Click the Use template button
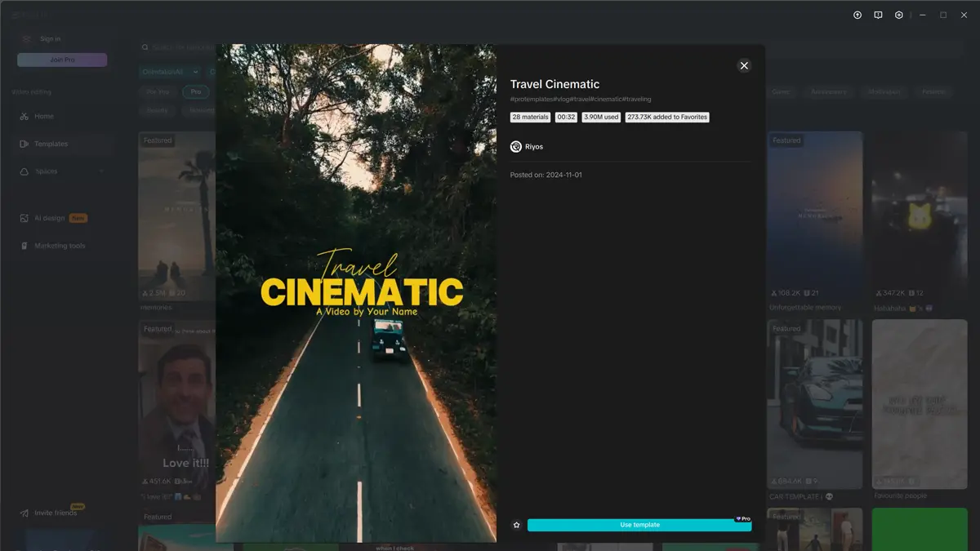The image size is (980, 551). 639,525
